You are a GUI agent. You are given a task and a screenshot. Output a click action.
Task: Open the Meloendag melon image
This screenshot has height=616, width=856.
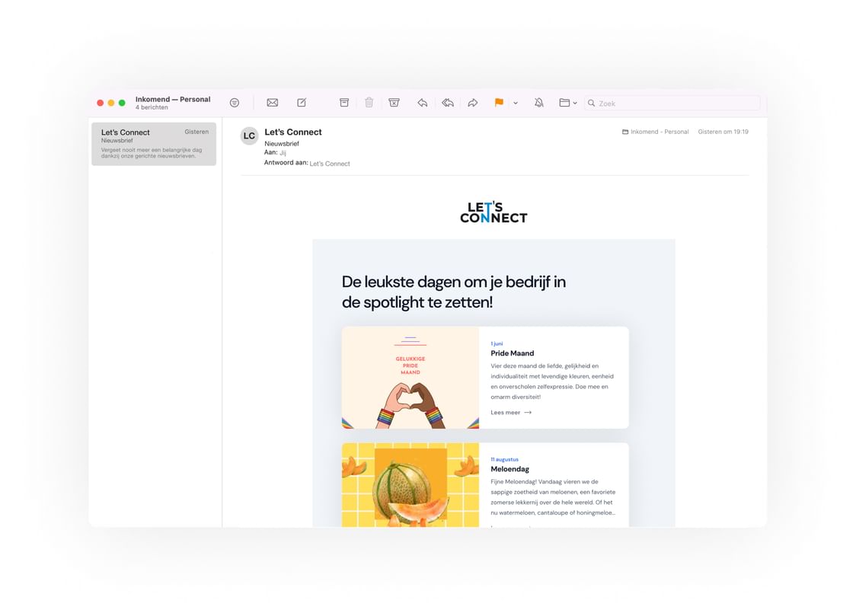click(410, 484)
